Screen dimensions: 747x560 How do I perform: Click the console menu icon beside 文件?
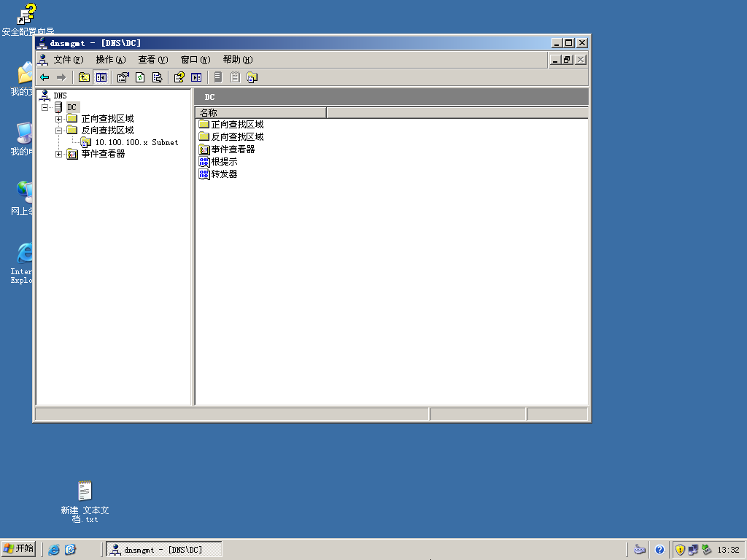pos(43,60)
